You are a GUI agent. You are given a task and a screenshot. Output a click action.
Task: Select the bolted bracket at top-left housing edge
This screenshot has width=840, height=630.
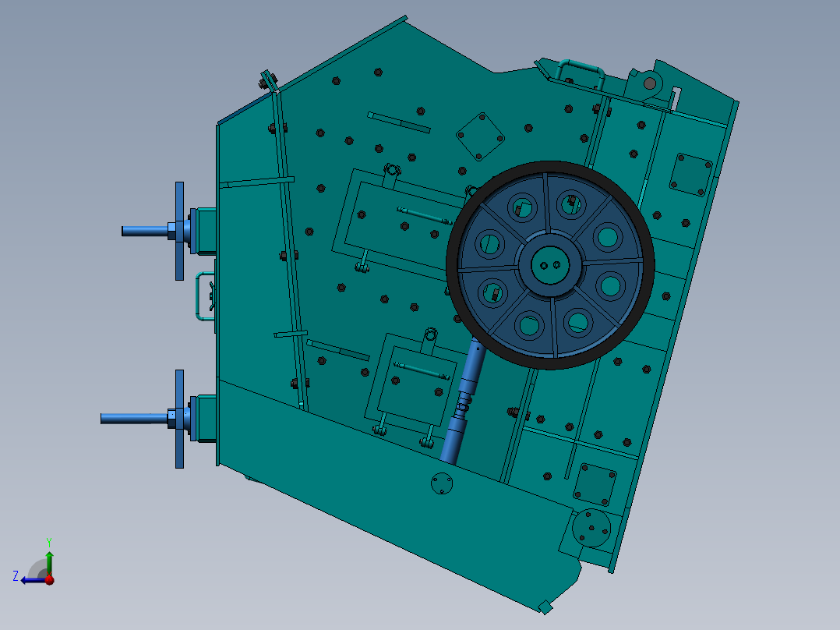[268, 82]
